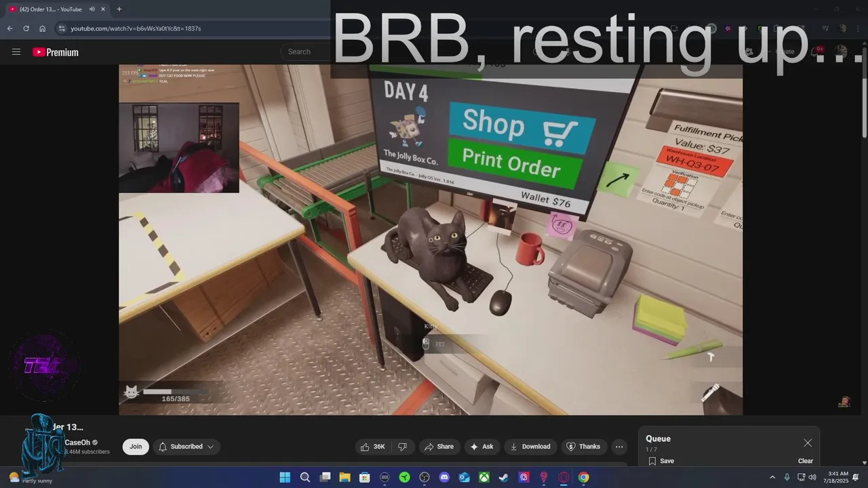Open the CaseOh channel page
Viewport: 868px width, 488px height.
click(77, 443)
